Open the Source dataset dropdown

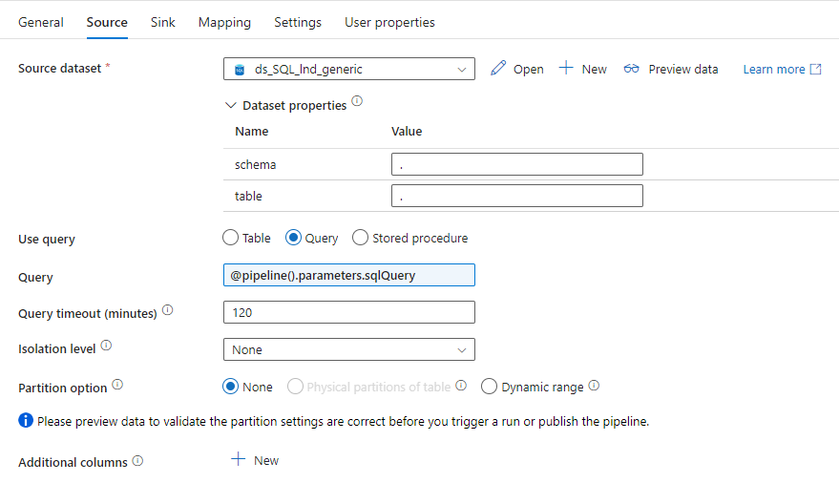348,69
